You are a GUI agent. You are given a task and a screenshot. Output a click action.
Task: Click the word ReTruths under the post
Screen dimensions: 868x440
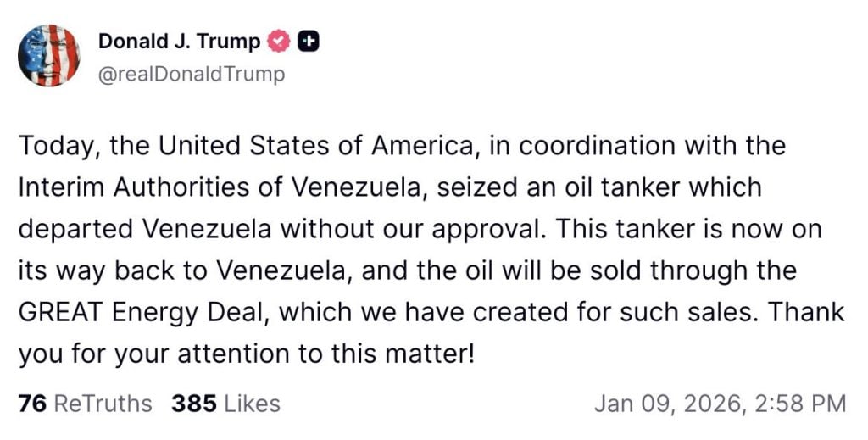103,404
